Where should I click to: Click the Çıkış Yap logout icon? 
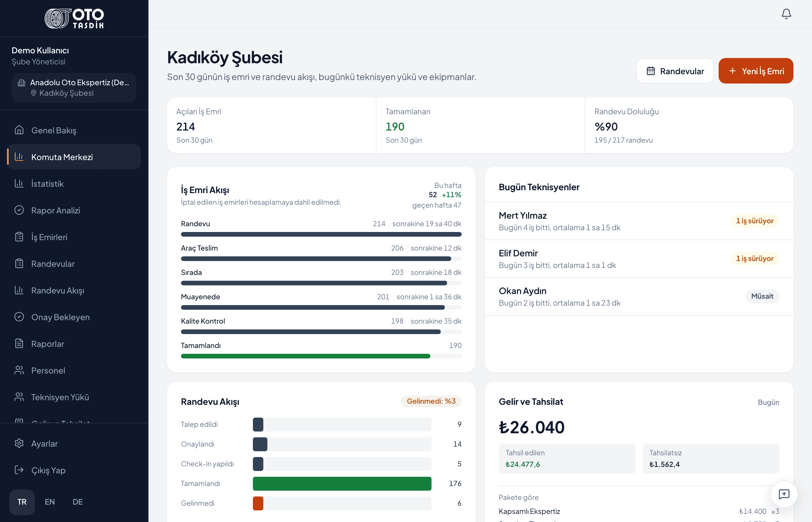(x=19, y=470)
